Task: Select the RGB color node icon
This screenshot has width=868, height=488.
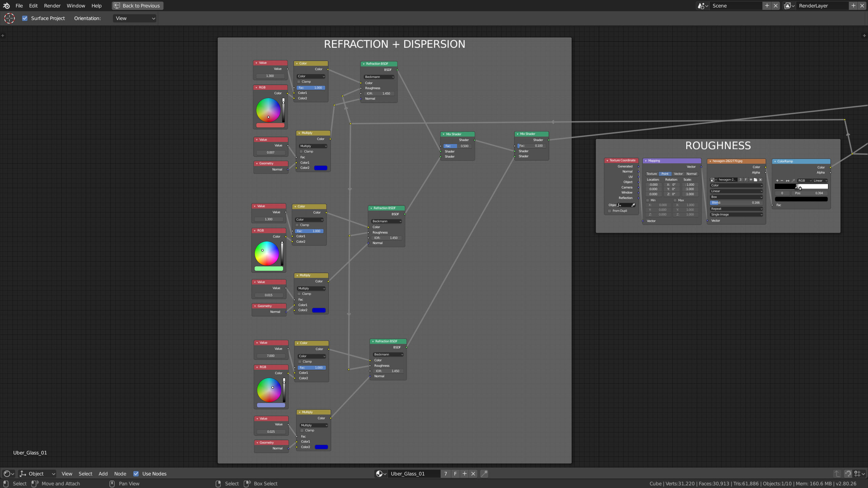Action: tap(256, 87)
